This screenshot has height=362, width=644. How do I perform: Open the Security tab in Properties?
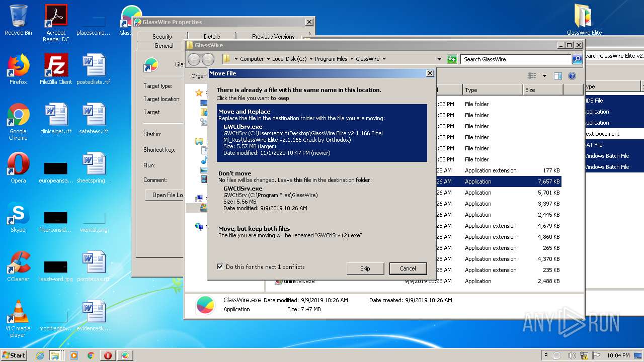click(162, 37)
